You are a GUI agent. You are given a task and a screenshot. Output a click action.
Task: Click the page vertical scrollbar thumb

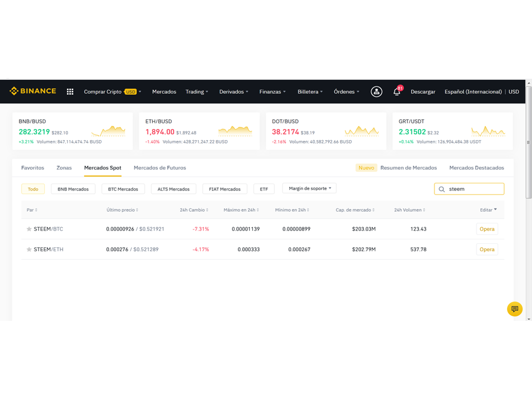529,142
